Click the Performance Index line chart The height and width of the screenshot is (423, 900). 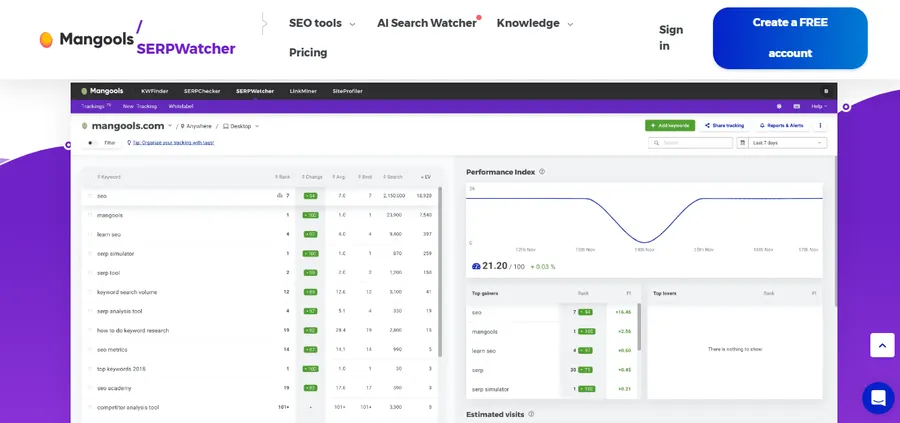(x=644, y=220)
